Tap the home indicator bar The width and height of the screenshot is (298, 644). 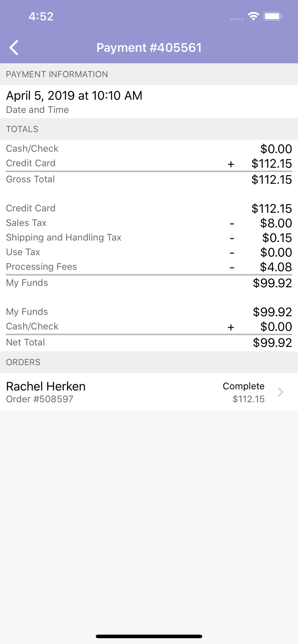point(149,636)
